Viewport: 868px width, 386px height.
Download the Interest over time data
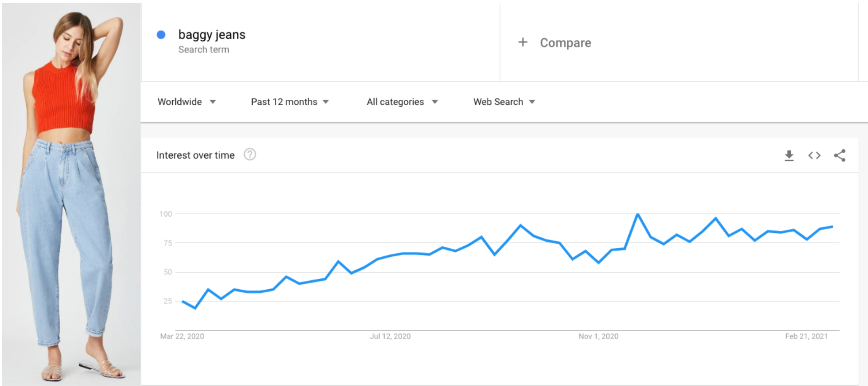point(789,155)
